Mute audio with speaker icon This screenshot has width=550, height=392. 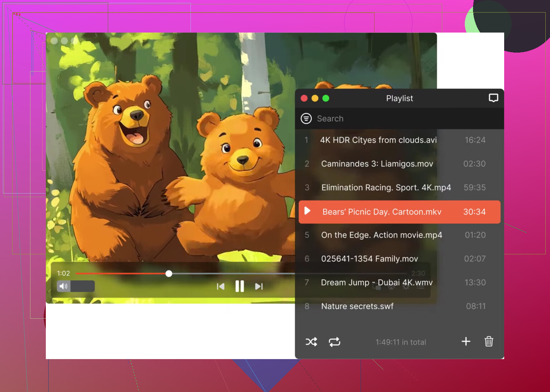(63, 286)
